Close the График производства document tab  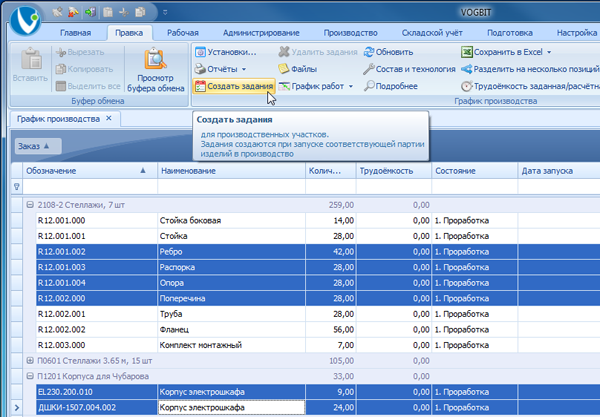[x=111, y=119]
